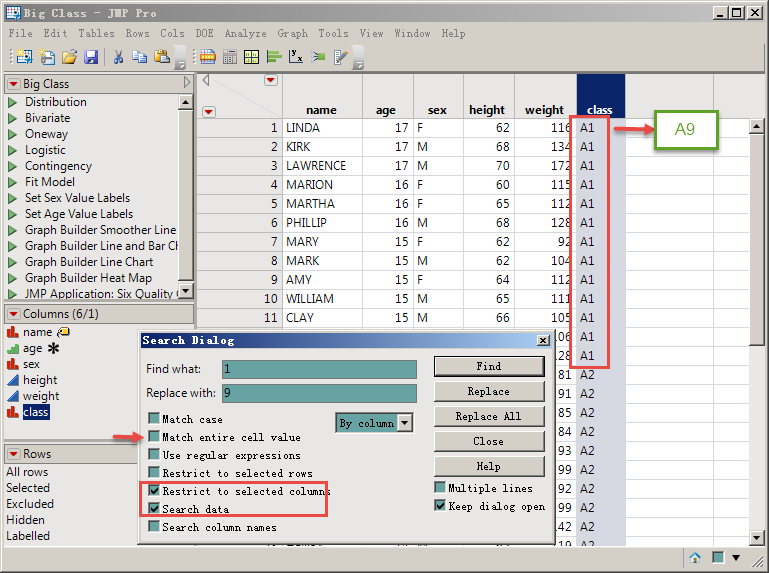Image resolution: width=769 pixels, height=573 pixels.
Task: Open file using the folder toolbar icon
Action: [x=69, y=57]
